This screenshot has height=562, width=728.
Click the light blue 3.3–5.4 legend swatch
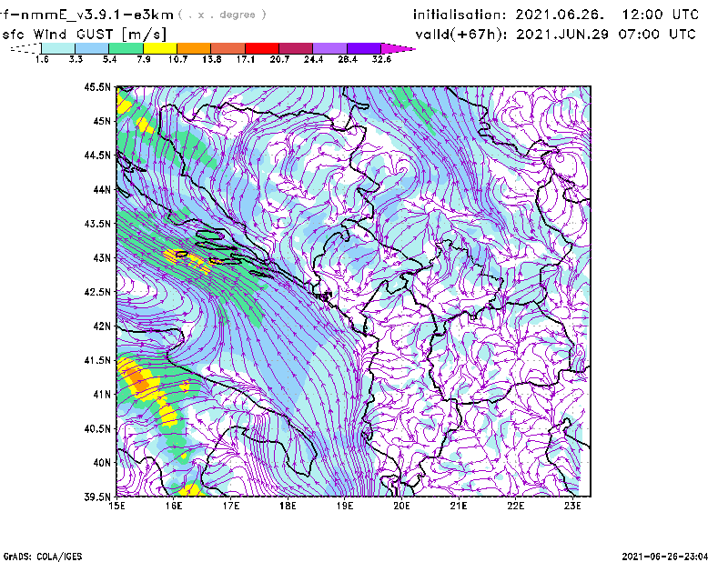[x=92, y=48]
